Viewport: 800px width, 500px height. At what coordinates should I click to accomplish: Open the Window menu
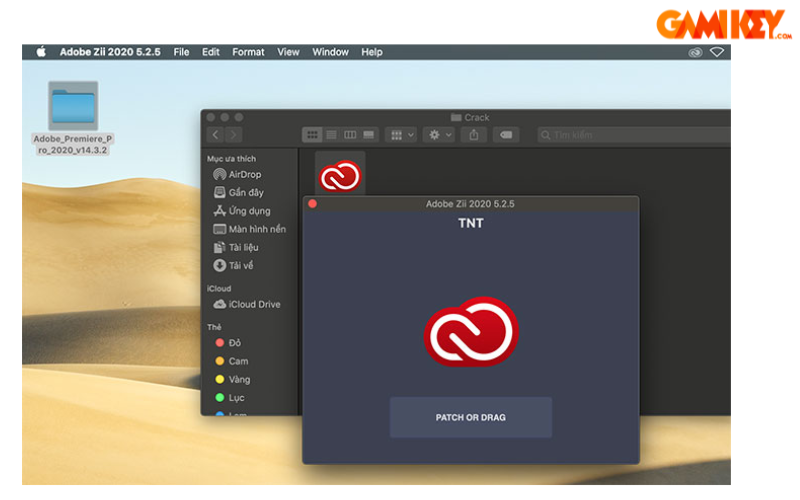pyautogui.click(x=330, y=52)
